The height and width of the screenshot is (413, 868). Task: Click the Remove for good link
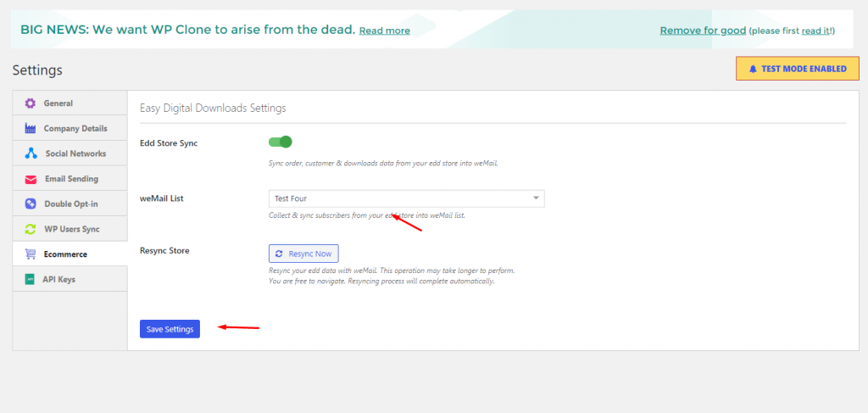coord(703,31)
